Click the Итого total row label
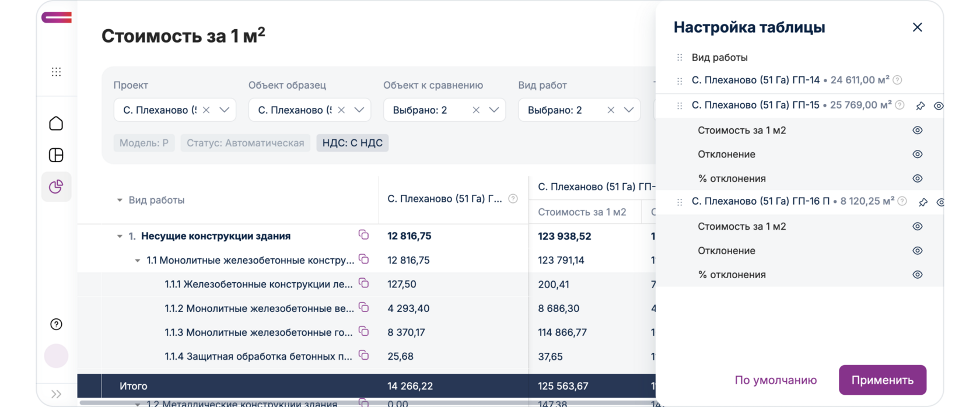The height and width of the screenshot is (407, 980). [x=134, y=386]
